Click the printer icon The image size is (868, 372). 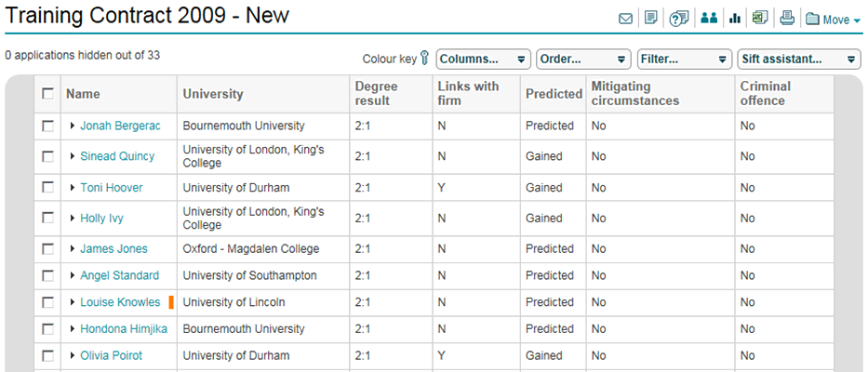(787, 19)
